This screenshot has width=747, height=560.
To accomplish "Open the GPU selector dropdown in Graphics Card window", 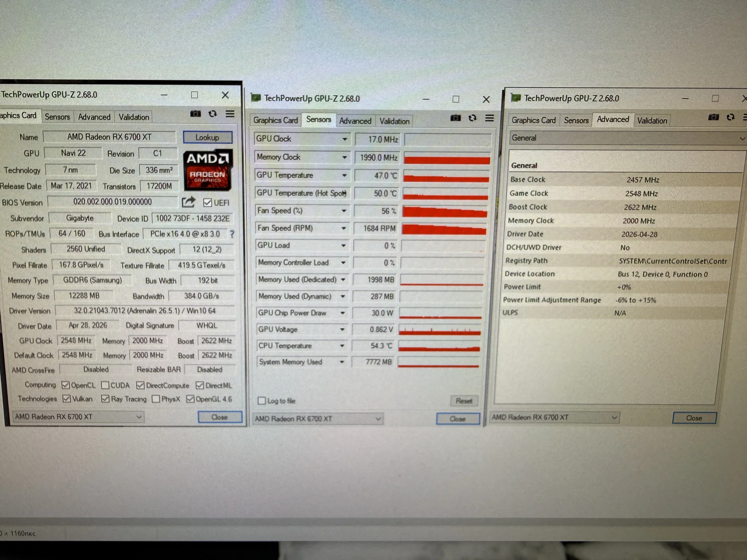I will point(78,416).
